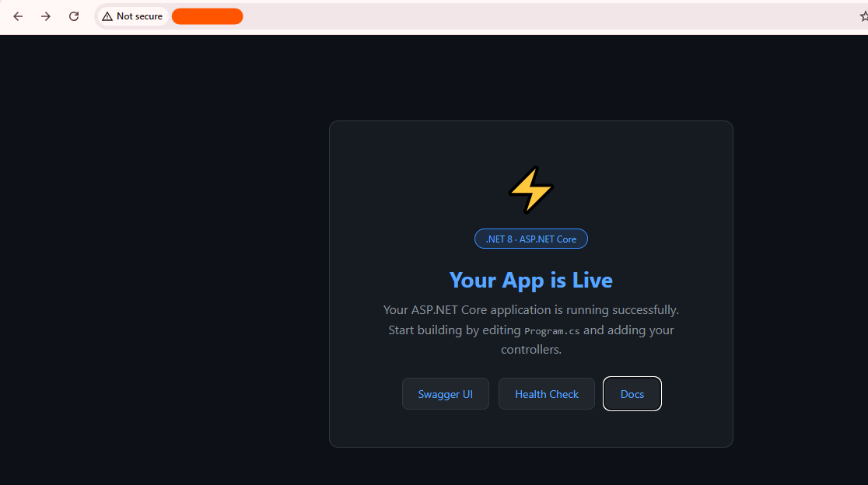Click the 'Start building by editing' text
The height and width of the screenshot is (485, 868).
click(x=454, y=330)
